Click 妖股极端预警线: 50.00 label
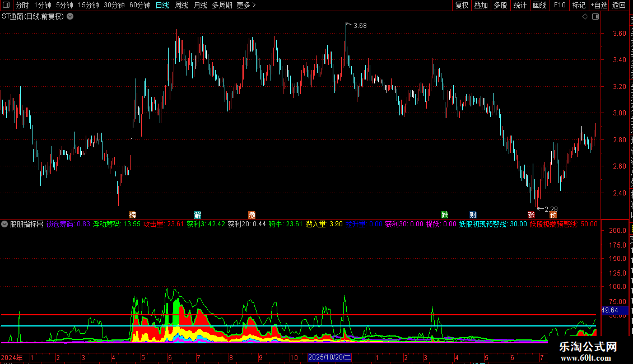Image resolution: width=633 pixels, height=364 pixels. pos(564,224)
